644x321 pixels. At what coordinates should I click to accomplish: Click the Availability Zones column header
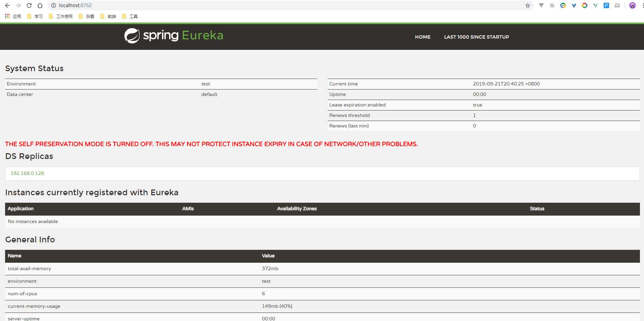(x=297, y=208)
